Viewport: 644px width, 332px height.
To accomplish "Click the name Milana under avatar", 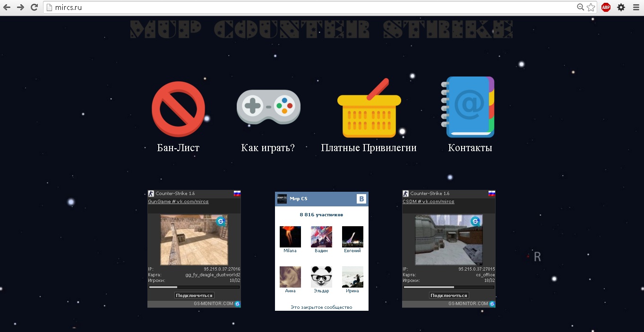I will pos(290,251).
